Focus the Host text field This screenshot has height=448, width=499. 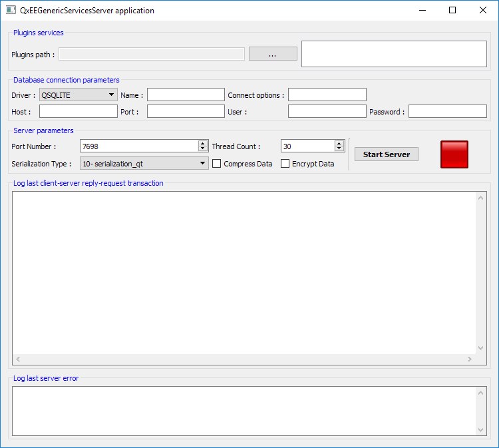pos(78,112)
